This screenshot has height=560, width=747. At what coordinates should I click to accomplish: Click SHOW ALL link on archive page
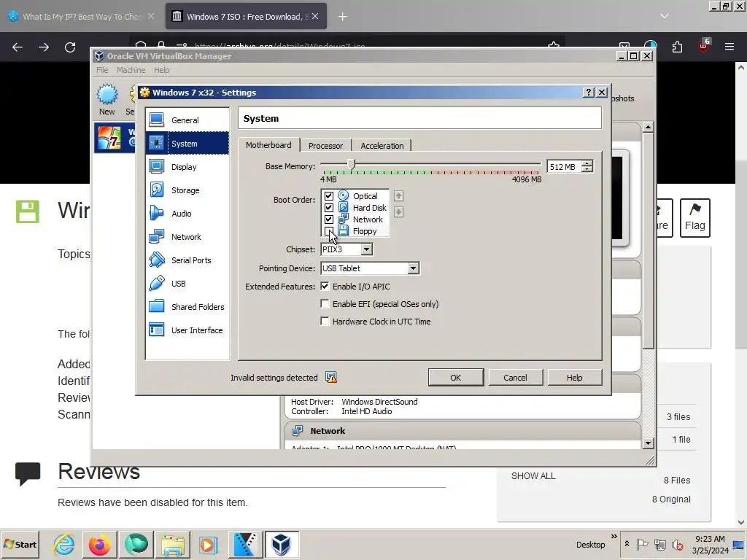pyautogui.click(x=533, y=475)
